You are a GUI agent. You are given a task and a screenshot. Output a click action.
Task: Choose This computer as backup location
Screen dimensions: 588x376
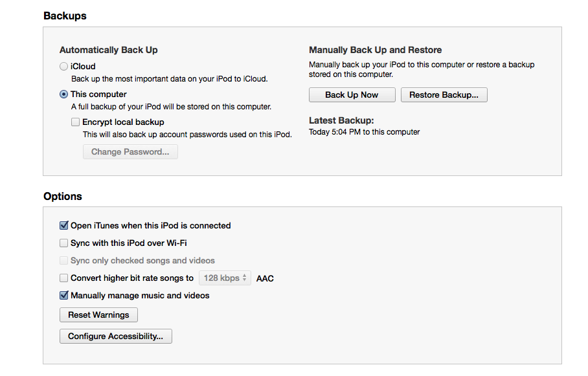(x=63, y=94)
